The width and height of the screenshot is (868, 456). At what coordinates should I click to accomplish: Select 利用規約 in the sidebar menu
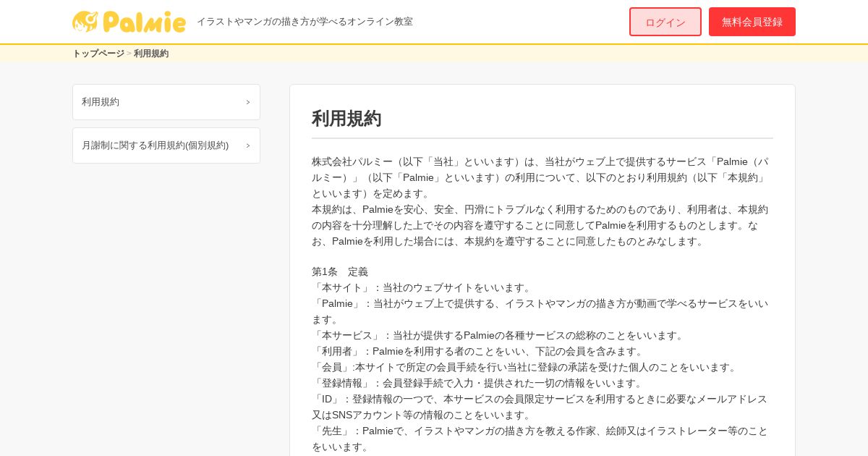(166, 102)
